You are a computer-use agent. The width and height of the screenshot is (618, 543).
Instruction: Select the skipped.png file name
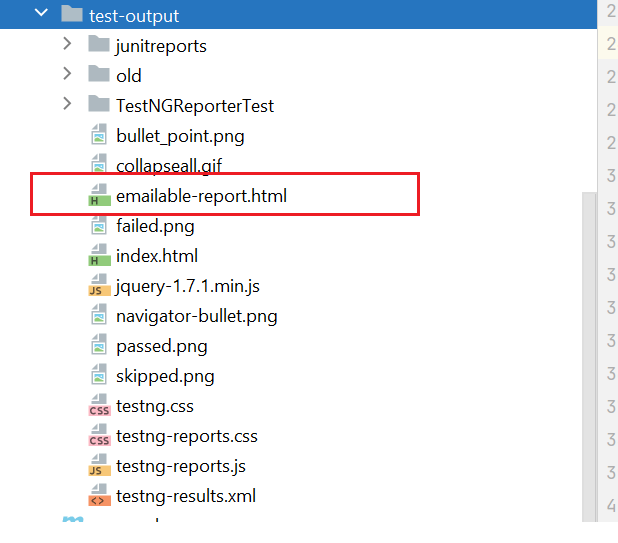click(165, 376)
